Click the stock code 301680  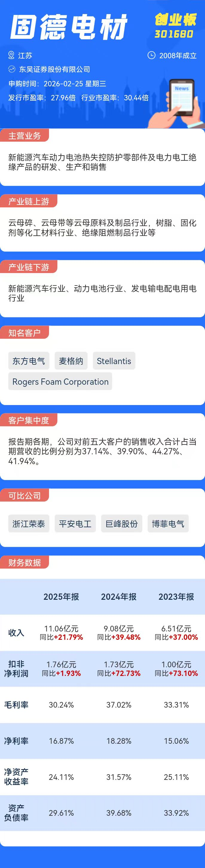point(174,34)
